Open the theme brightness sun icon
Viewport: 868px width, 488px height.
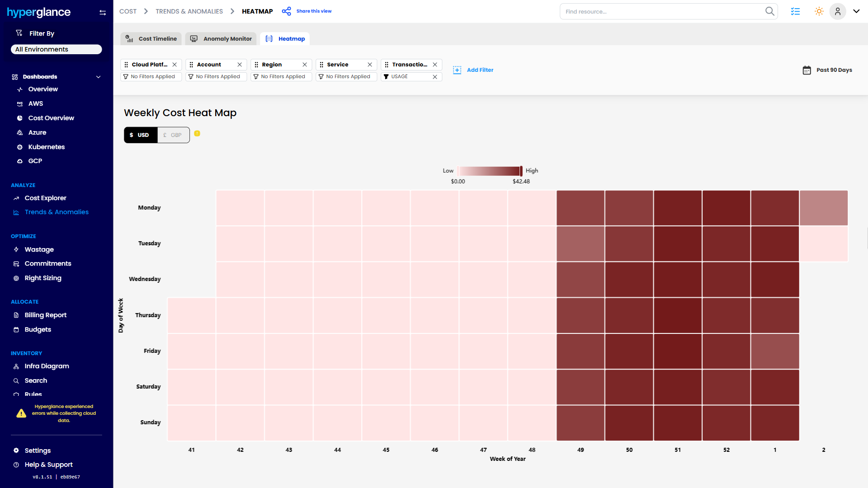818,11
